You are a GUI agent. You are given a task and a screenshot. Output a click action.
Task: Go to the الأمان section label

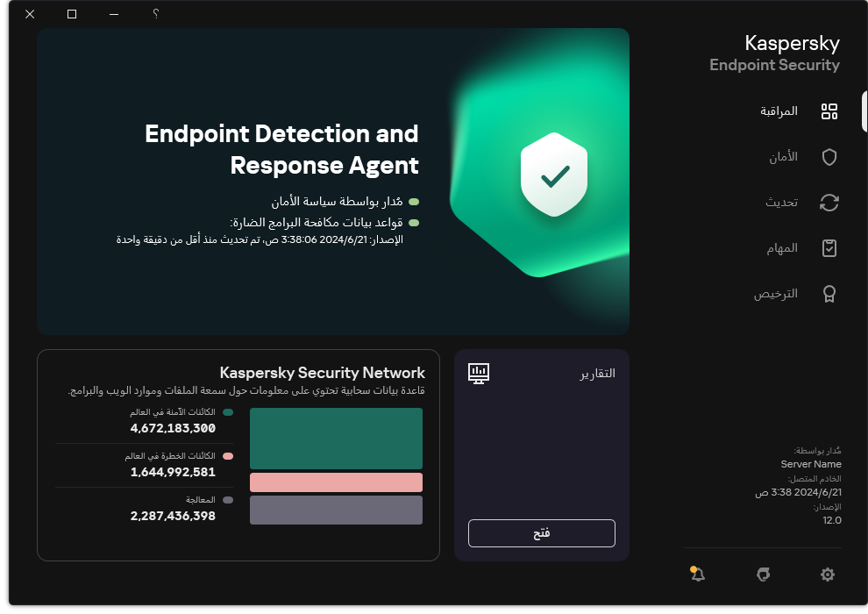(x=783, y=157)
